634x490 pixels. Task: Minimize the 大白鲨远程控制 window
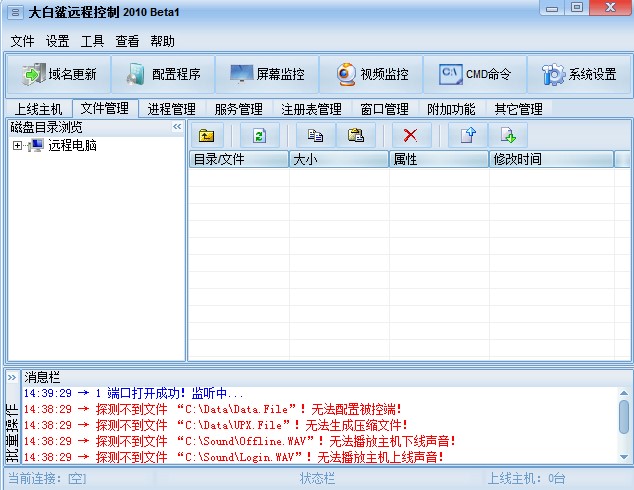(552, 8)
